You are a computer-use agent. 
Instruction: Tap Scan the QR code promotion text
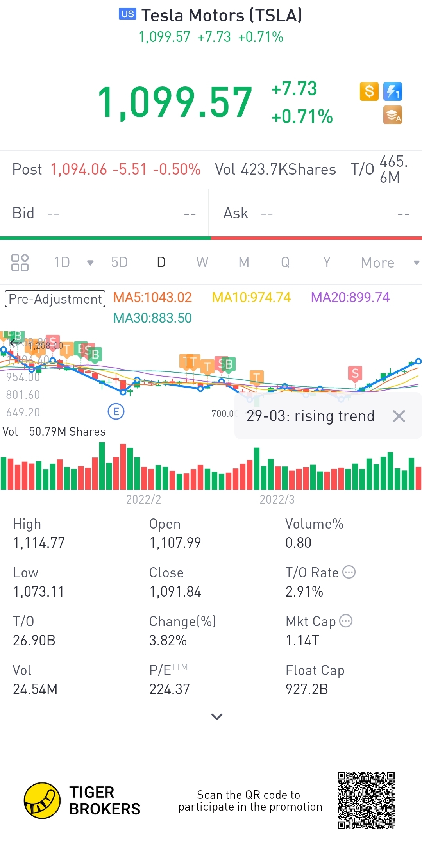250,801
